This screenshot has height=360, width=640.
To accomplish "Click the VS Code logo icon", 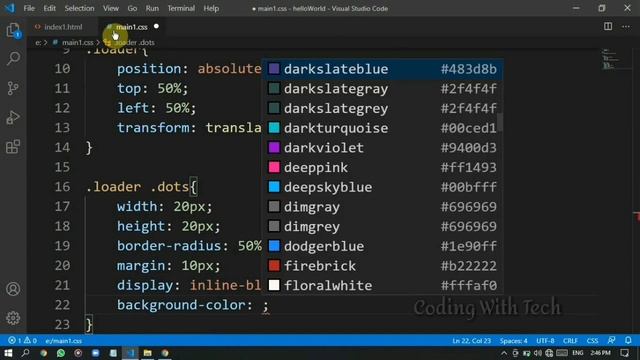I will 10,8.
